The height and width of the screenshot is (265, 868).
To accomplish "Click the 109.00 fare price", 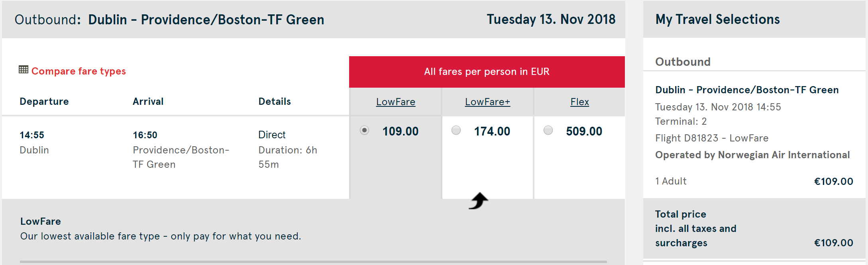I will pos(401,131).
